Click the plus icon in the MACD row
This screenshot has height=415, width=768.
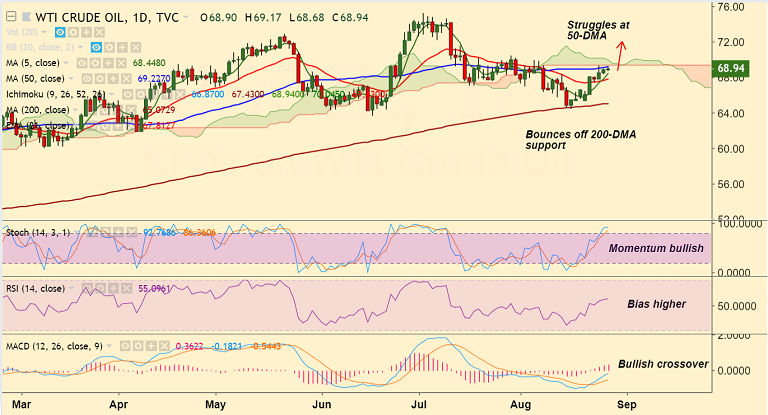pos(151,346)
